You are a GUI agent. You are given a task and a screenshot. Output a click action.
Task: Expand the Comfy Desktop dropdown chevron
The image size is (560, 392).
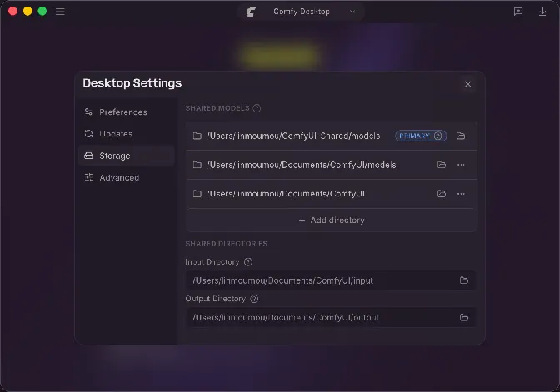pos(352,12)
